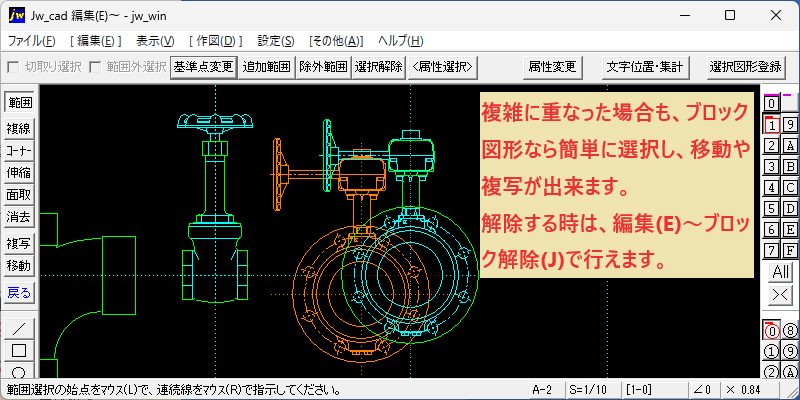Enable the 切取り選択 checkbox

pos(14,67)
